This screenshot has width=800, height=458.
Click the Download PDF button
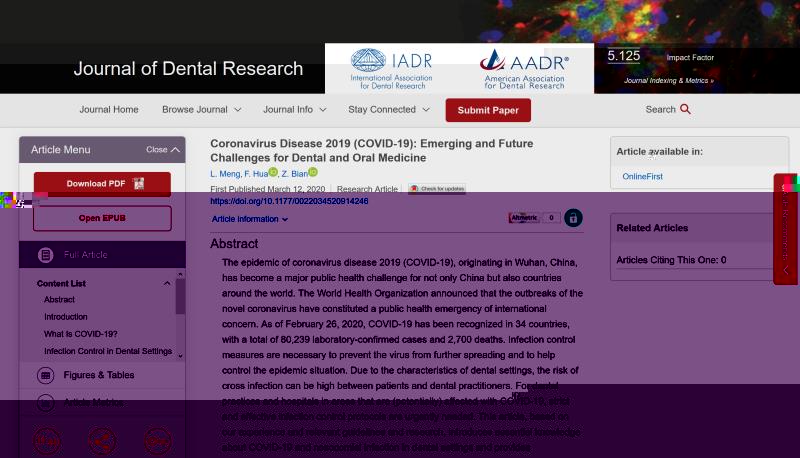point(102,184)
